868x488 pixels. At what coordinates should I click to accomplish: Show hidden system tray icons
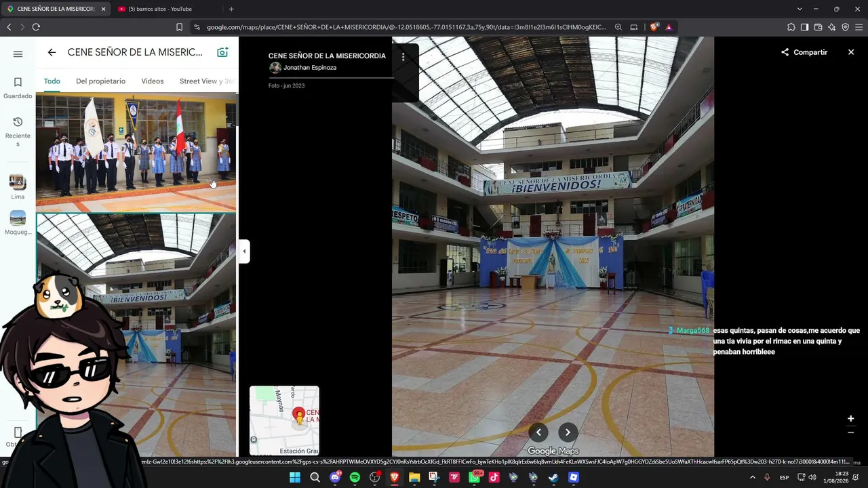[x=752, y=477]
